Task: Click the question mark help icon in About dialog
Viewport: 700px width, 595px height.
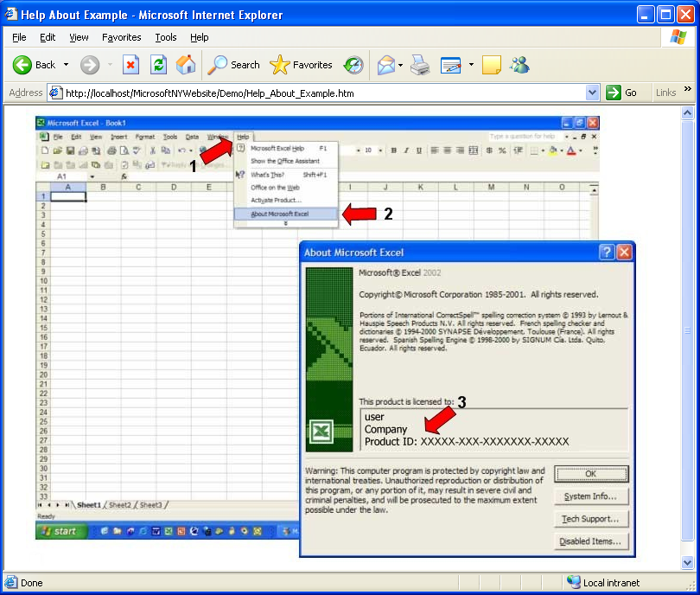Action: (x=607, y=253)
